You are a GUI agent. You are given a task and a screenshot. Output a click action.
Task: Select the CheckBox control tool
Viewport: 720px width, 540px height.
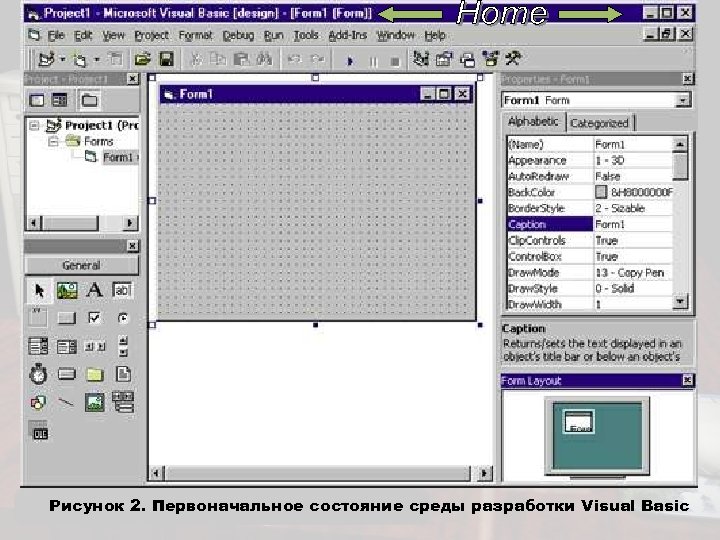(x=94, y=317)
